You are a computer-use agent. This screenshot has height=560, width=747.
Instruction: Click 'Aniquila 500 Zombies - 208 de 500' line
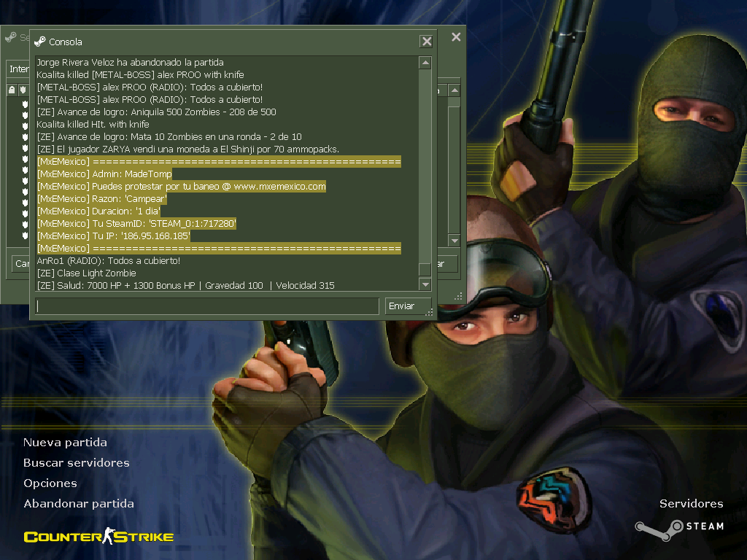(156, 112)
